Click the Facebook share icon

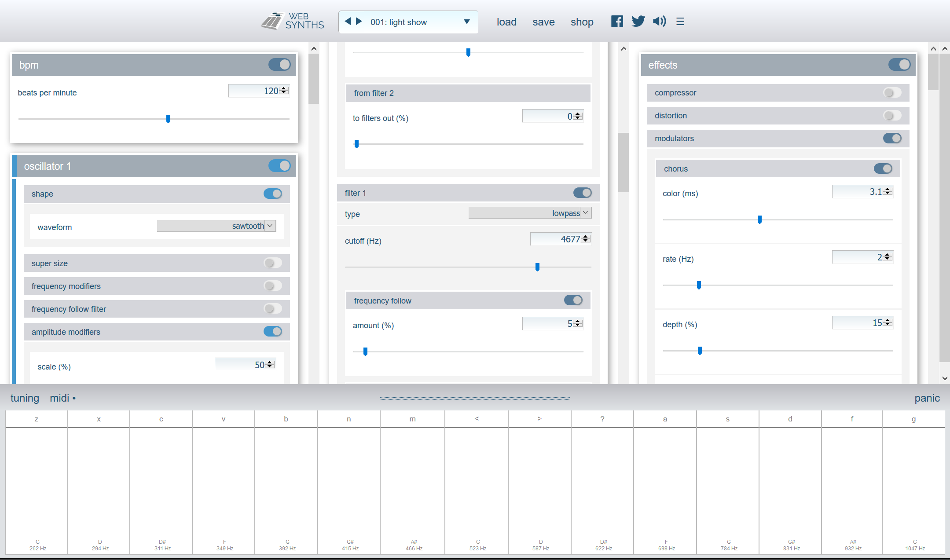[617, 21]
